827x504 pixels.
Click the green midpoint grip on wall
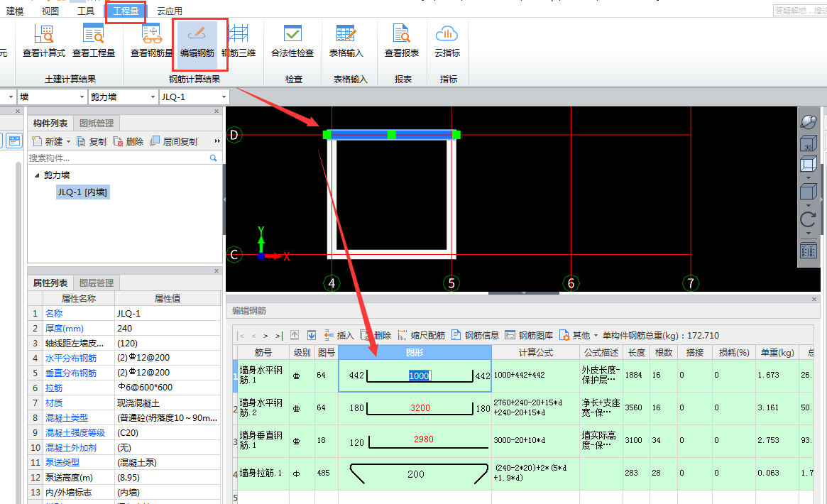[391, 135]
